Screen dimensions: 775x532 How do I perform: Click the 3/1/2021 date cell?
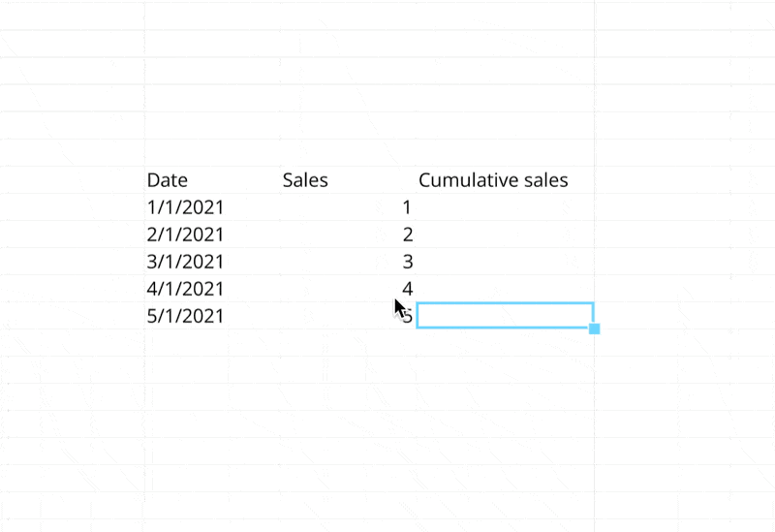click(185, 262)
